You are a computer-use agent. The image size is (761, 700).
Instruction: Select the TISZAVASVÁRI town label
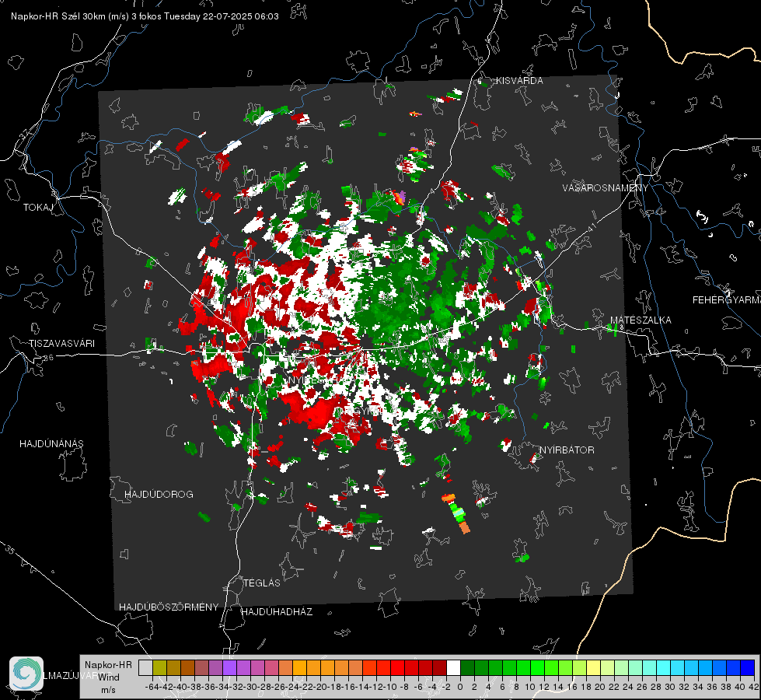coord(61,344)
